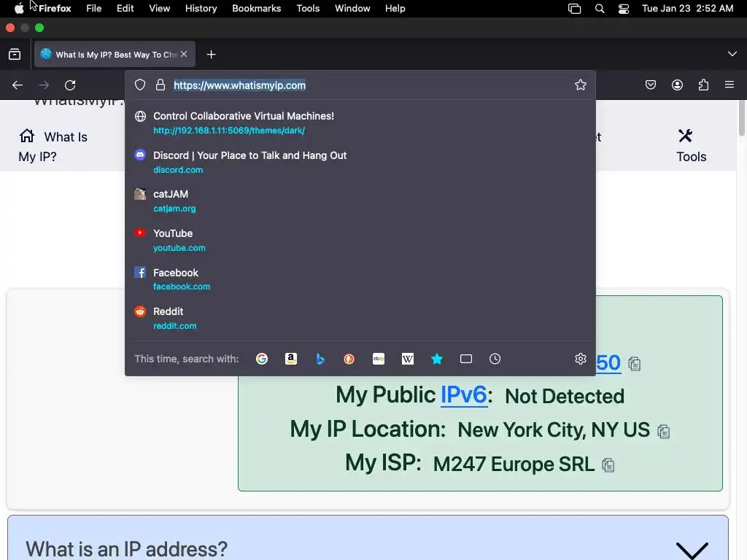Open the Tools menu in menu bar
Viewport: 747px width, 560px height.
coord(309,9)
